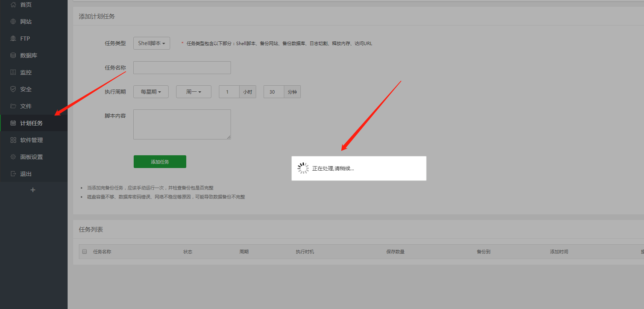Click the database icon for 数据库
Screen dimensions: 644x309
coord(13,55)
